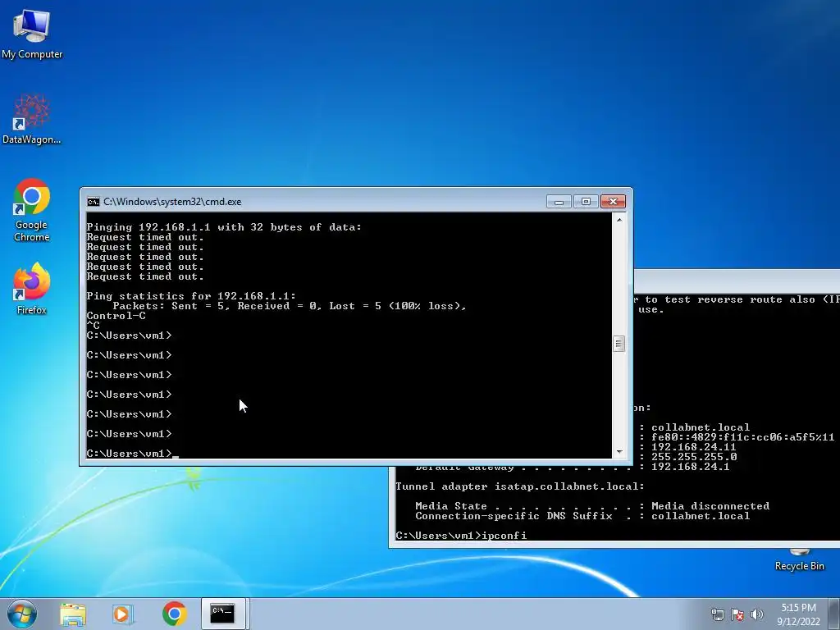Image resolution: width=840 pixels, height=630 pixels.
Task: Click 'Ping statistics for 192.168.1.1:' line
Action: coord(191,295)
